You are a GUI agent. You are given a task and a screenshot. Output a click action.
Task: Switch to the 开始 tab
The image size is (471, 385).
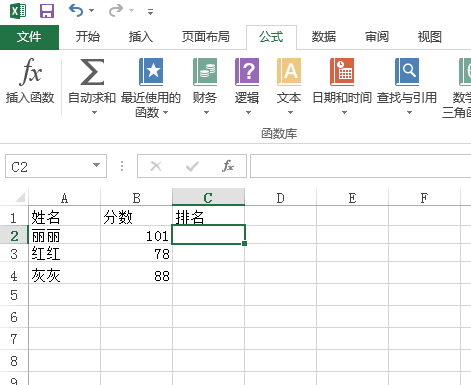[x=88, y=37]
